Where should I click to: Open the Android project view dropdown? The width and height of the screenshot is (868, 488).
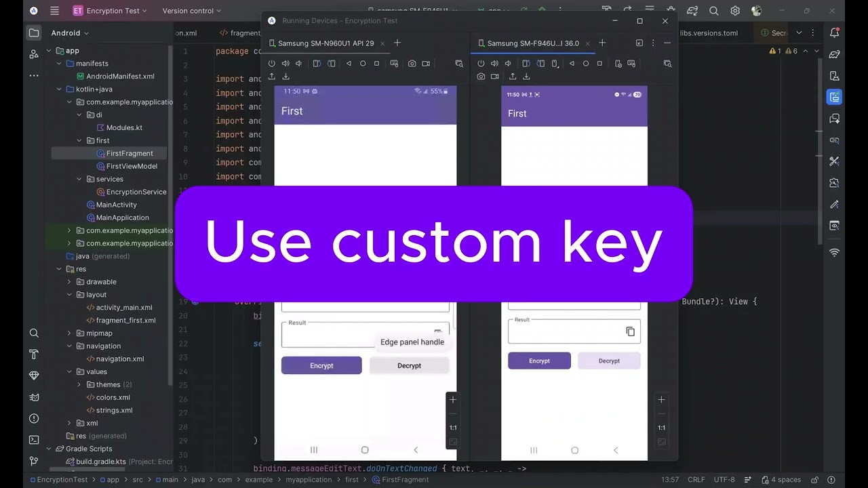(70, 33)
